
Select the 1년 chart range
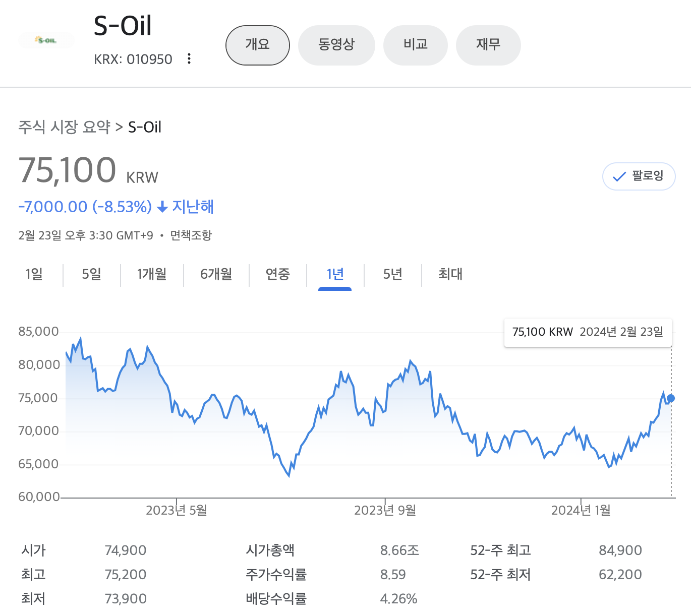coord(335,274)
